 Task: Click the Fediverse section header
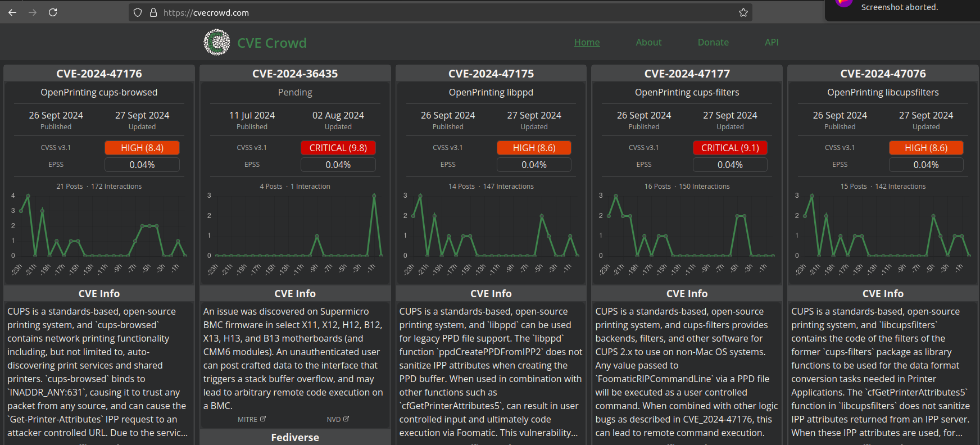pyautogui.click(x=295, y=437)
